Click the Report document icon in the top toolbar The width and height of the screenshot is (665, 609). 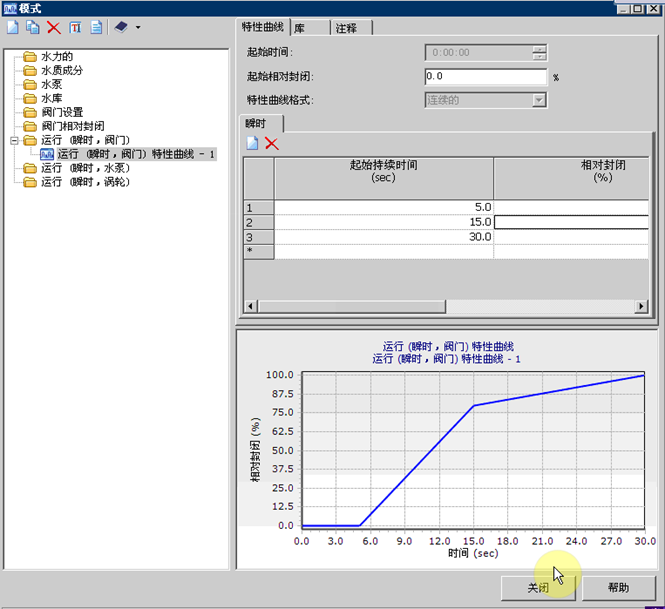[96, 28]
